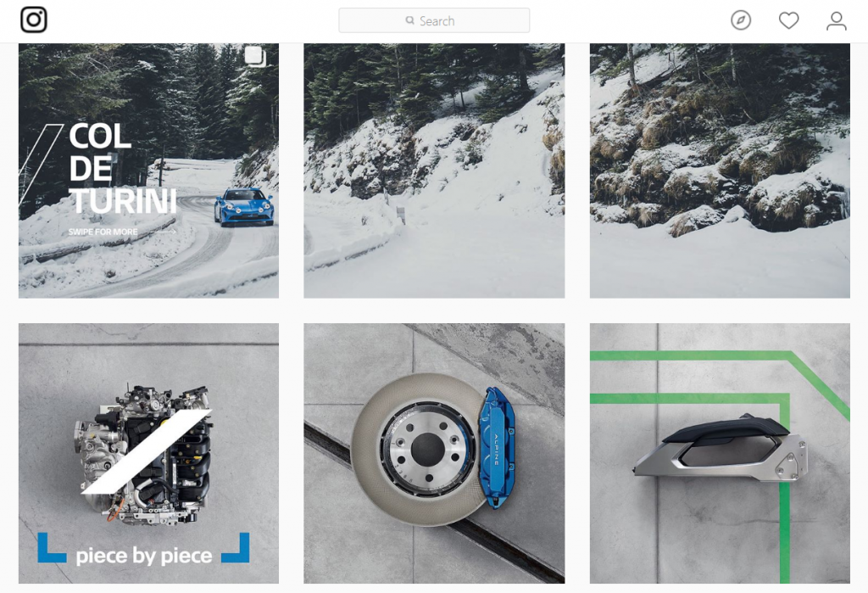The height and width of the screenshot is (593, 868).
Task: Open the user profile icon
Action: pyautogui.click(x=836, y=20)
